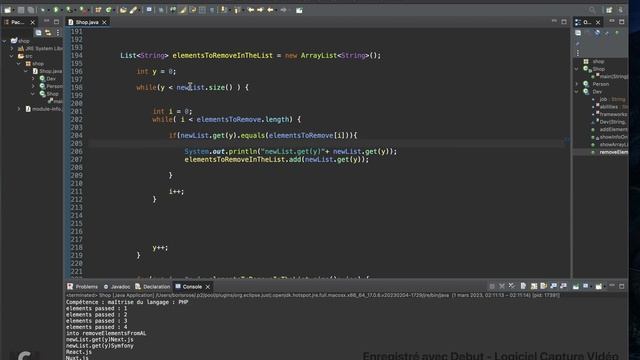Select the abilities field in Outline
640x360 pixels.
click(x=610, y=107)
